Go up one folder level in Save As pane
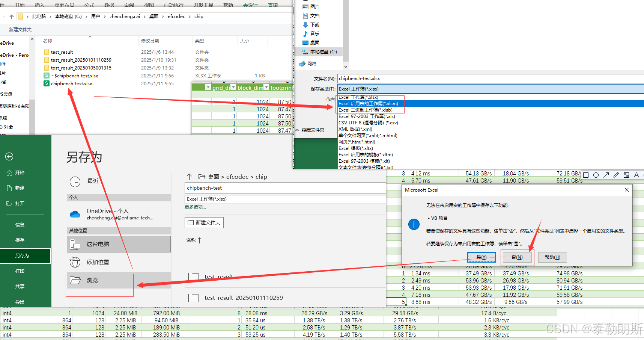This screenshot has height=340, width=644. pos(189,177)
